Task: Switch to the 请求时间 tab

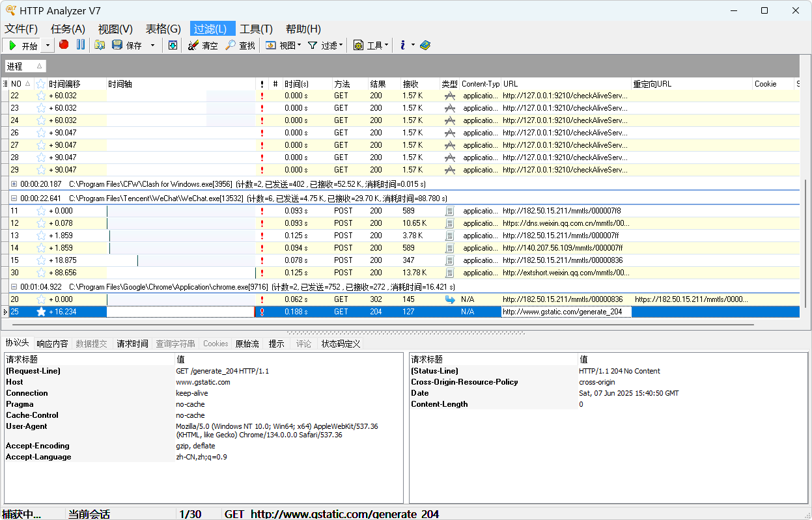Action: (132, 344)
